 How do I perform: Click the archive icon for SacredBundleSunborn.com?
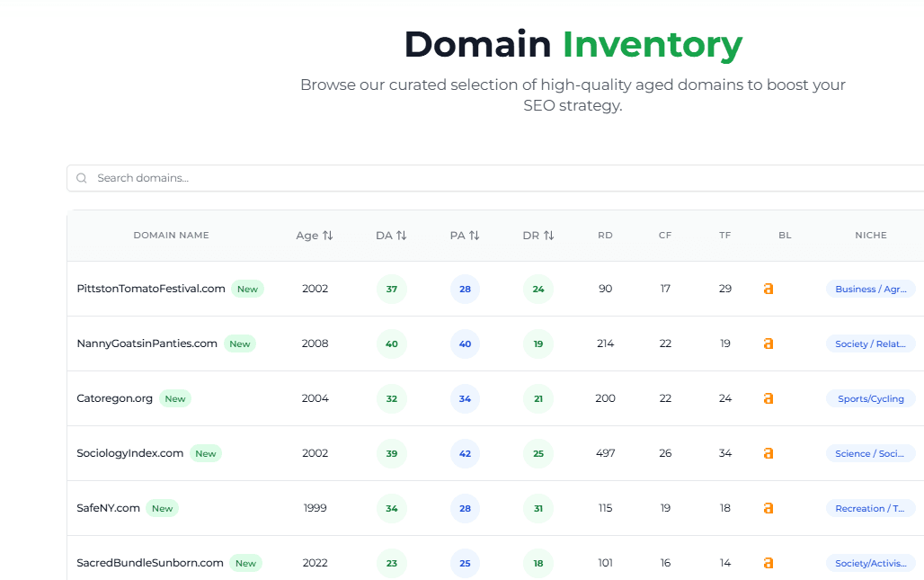coord(769,563)
